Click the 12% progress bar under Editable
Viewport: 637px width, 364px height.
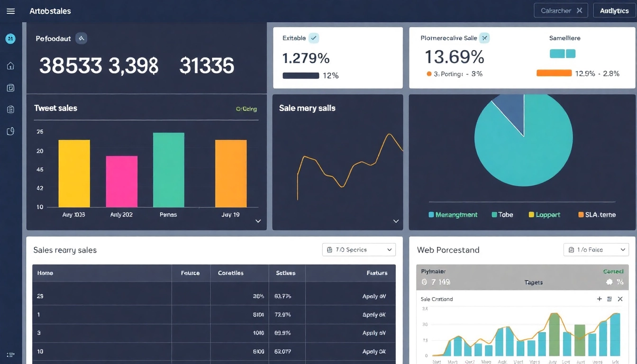tap(300, 75)
